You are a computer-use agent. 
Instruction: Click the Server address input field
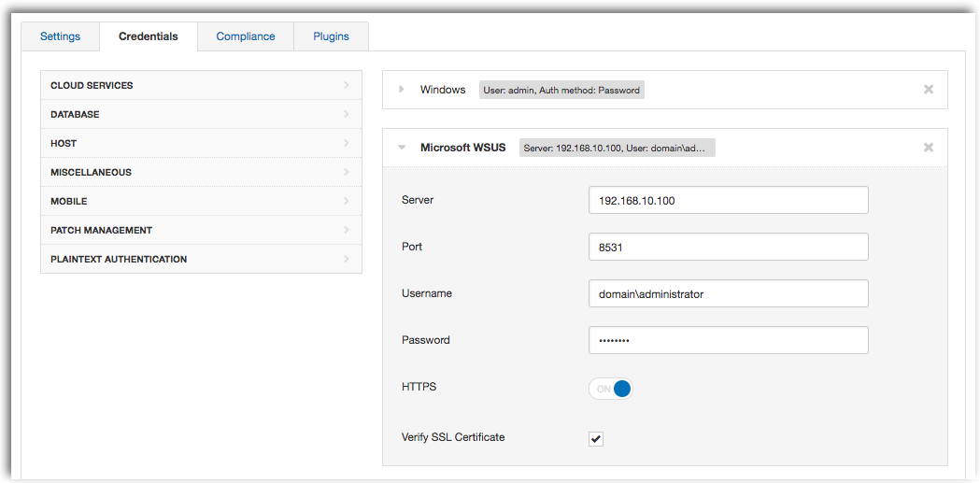click(728, 200)
